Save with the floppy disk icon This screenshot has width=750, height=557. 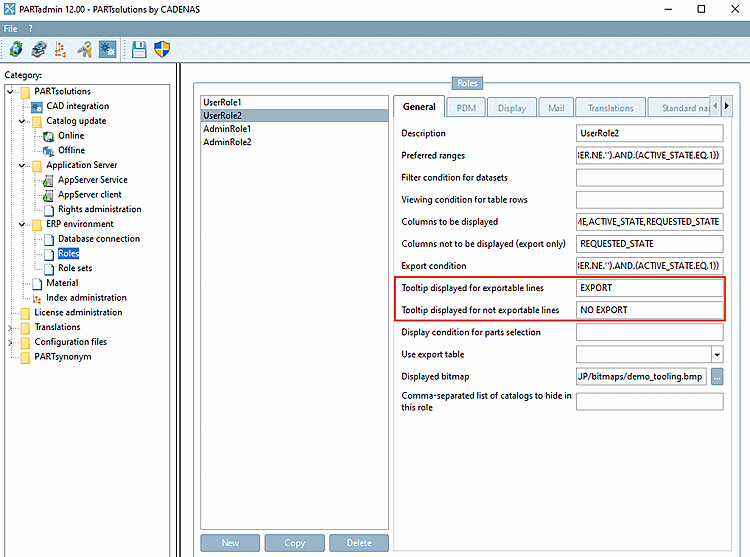pyautogui.click(x=139, y=49)
